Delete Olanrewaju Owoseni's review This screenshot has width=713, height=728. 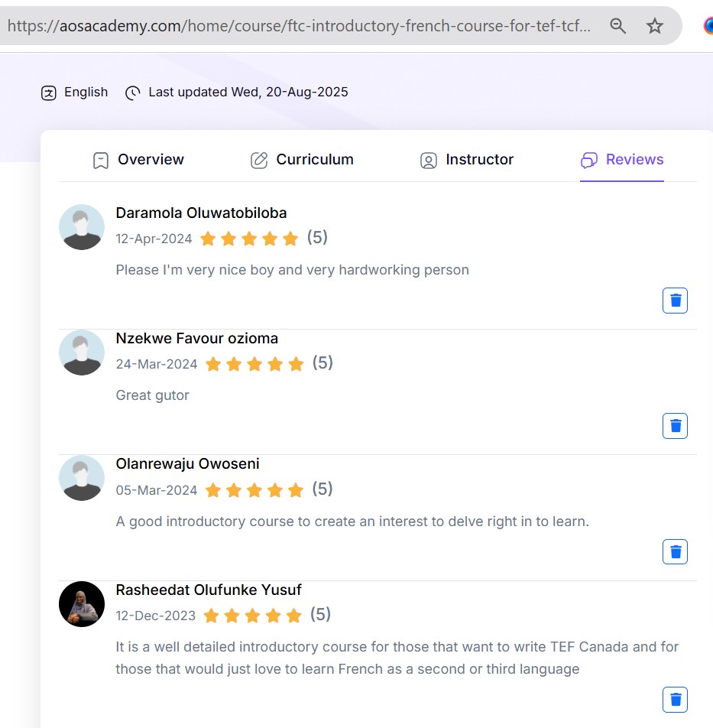(x=675, y=551)
